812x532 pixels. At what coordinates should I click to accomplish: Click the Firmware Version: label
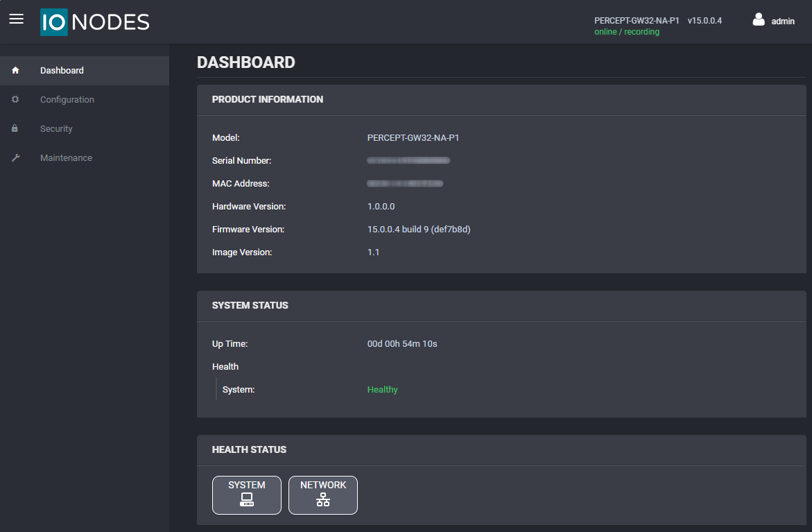(248, 229)
